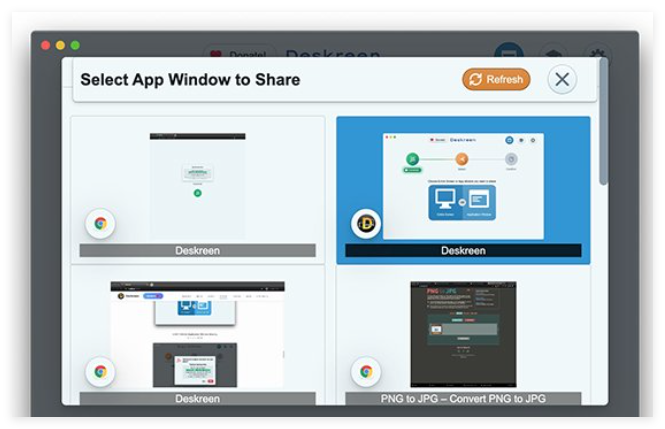Click the refresh arrows icon inside Refresh
The width and height of the screenshot is (665, 429).
(475, 79)
